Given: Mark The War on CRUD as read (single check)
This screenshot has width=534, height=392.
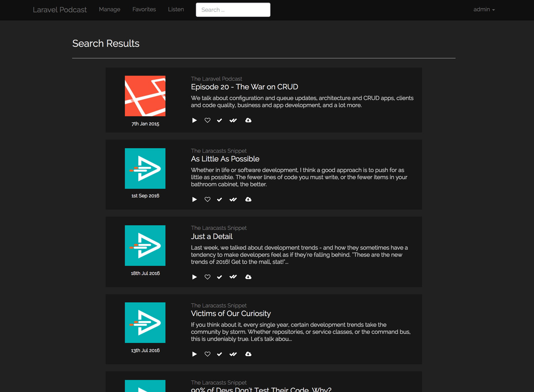Looking at the screenshot, I should point(220,120).
